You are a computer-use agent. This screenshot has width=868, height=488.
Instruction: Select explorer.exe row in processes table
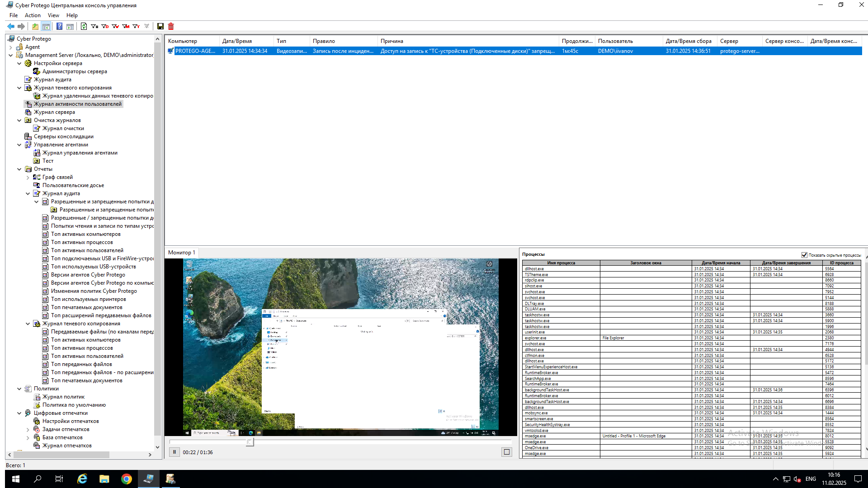pyautogui.click(x=691, y=338)
